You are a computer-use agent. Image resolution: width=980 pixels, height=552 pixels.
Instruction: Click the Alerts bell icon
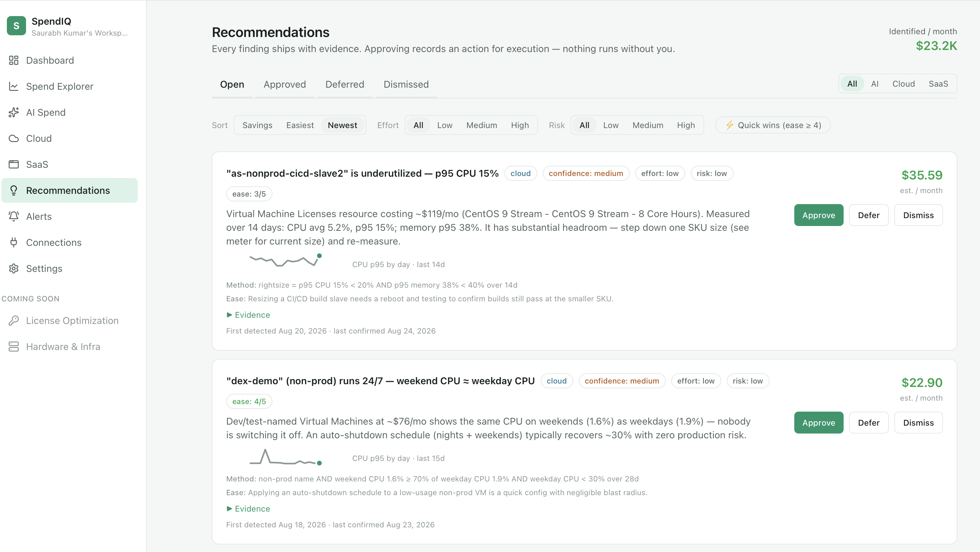tap(14, 216)
